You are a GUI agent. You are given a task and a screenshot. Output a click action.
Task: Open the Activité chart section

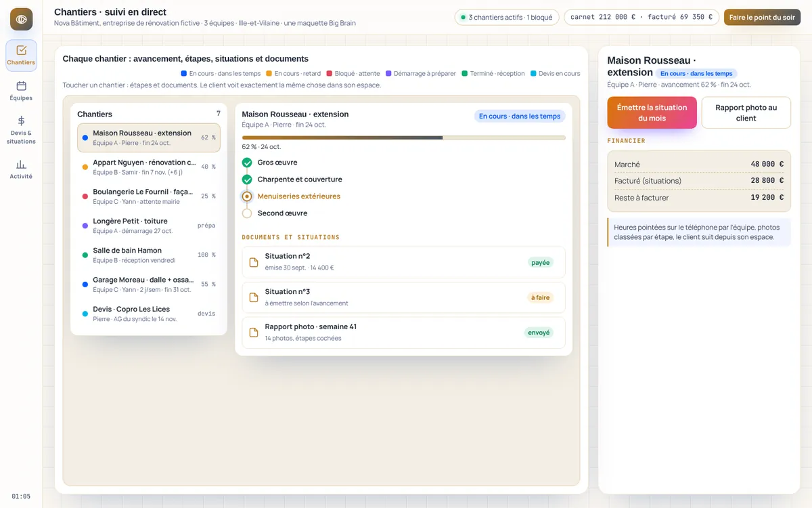click(21, 169)
